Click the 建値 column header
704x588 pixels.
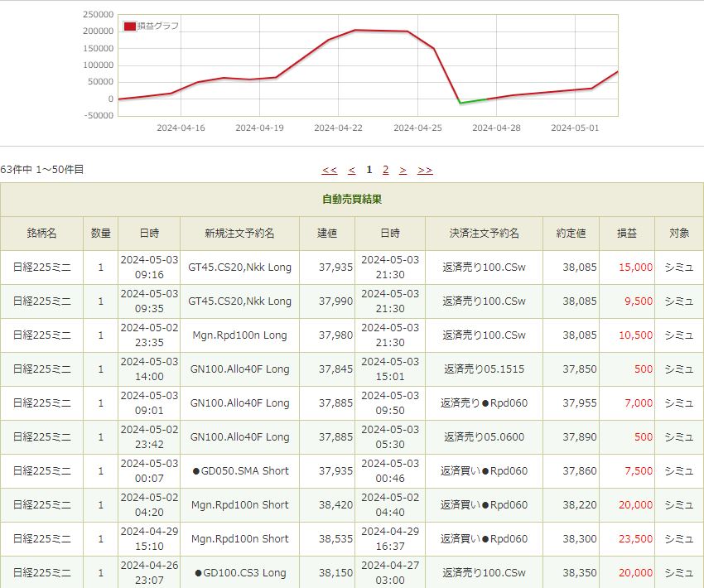(x=327, y=234)
